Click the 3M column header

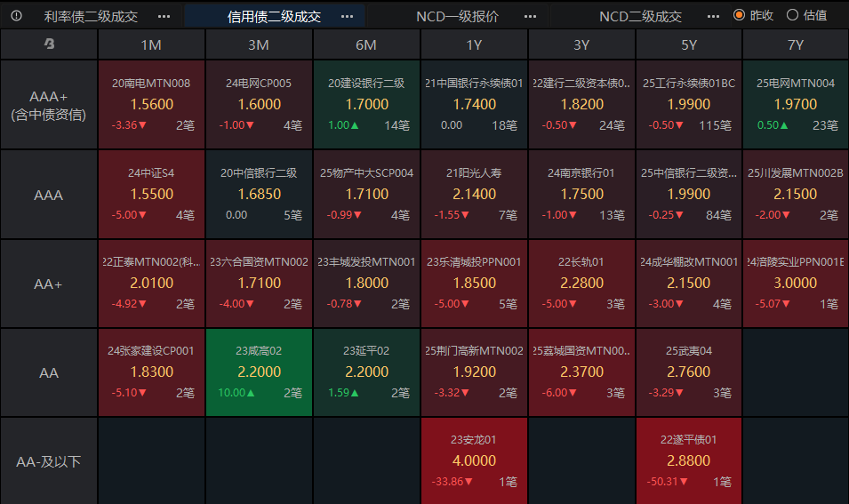tap(259, 44)
